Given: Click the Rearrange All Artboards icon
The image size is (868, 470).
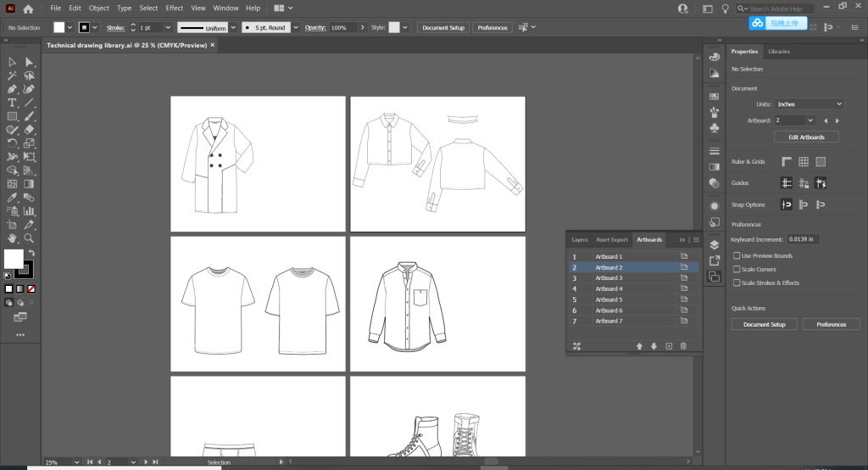Looking at the screenshot, I should tap(577, 346).
